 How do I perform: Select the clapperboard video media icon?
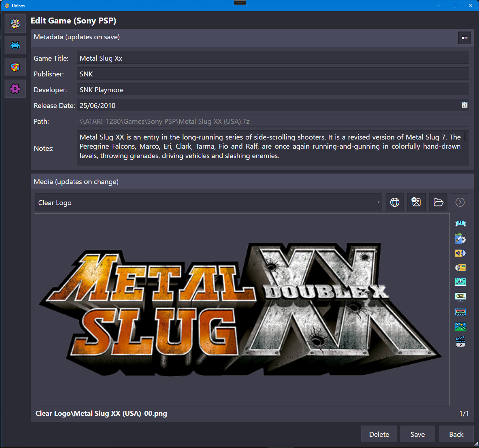pos(460,342)
